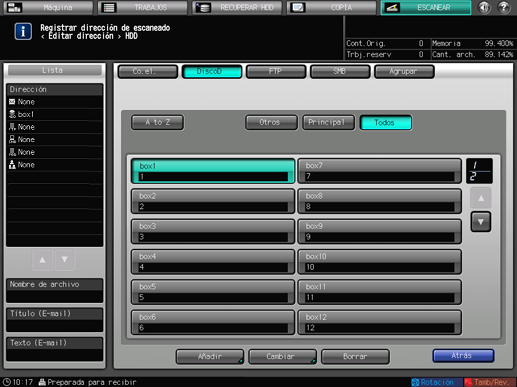Click the Borrar button
517x387 pixels.
(355, 357)
